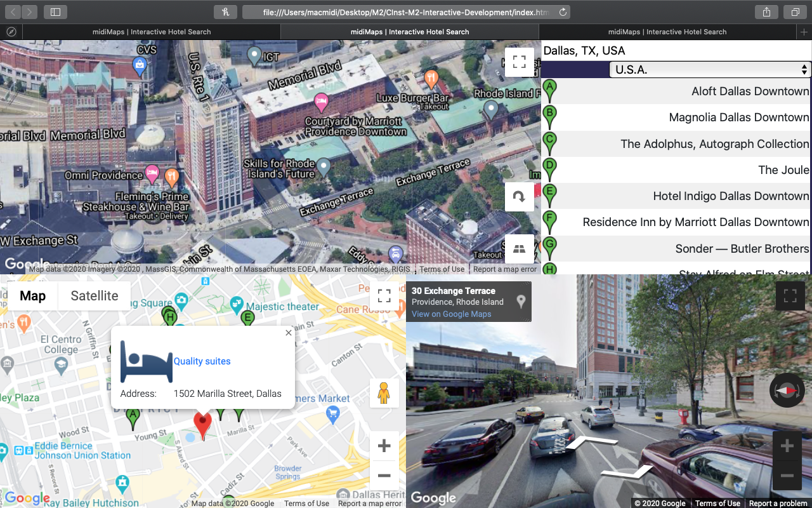Viewport: 812px width, 508px height.
Task: Click green marker B in results list
Action: 550,116
